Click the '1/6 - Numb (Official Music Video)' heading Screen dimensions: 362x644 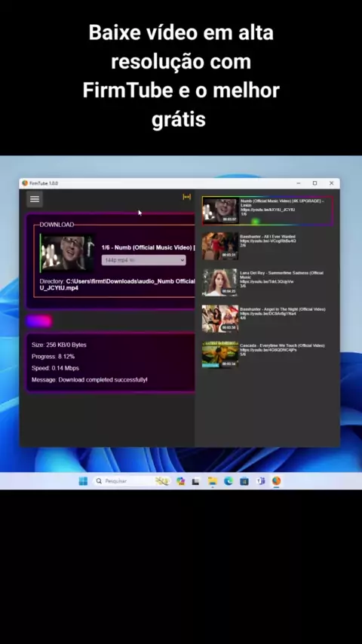pos(148,247)
